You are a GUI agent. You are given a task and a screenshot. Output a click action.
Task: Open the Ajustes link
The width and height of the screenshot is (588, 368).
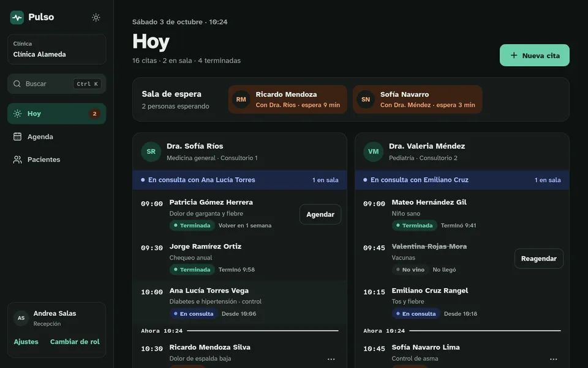point(26,342)
